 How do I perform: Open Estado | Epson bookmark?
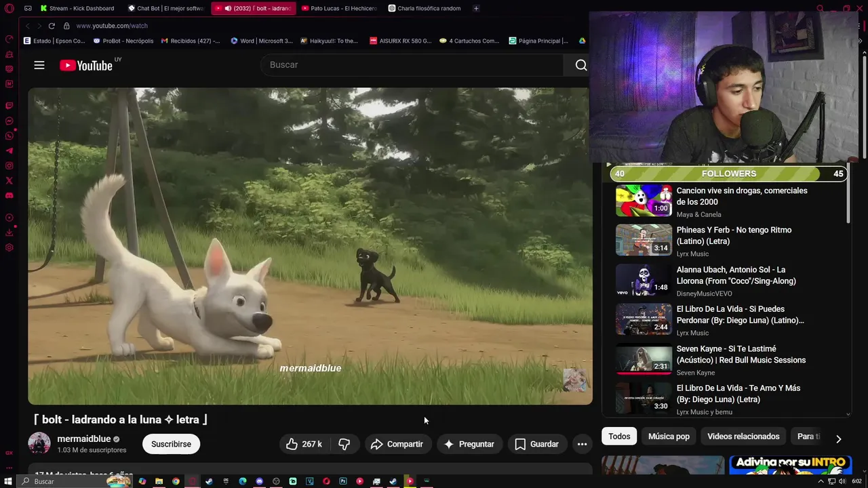point(54,41)
